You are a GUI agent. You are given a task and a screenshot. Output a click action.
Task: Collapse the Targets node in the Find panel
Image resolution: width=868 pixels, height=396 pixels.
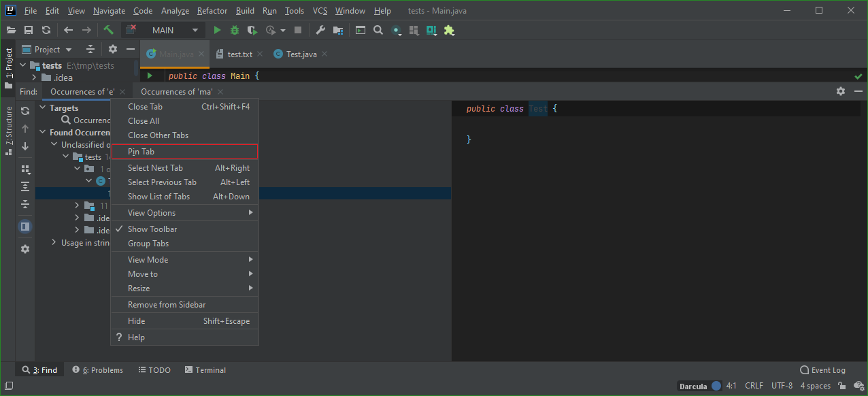coord(42,108)
